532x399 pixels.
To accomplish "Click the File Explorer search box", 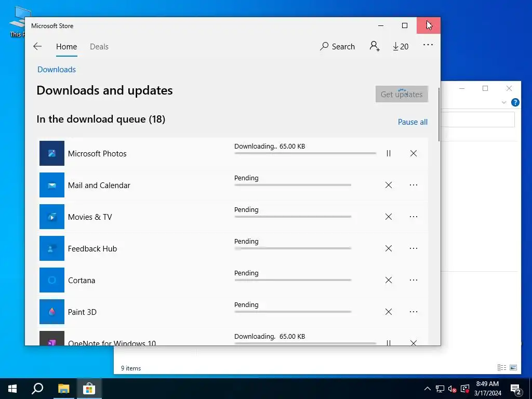I will [478, 119].
